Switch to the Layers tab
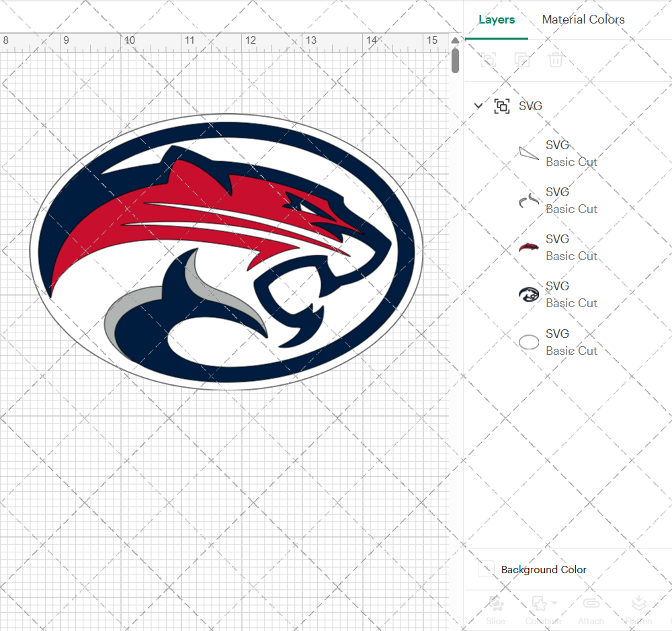Screen dimensions: 672x631 coord(497,19)
